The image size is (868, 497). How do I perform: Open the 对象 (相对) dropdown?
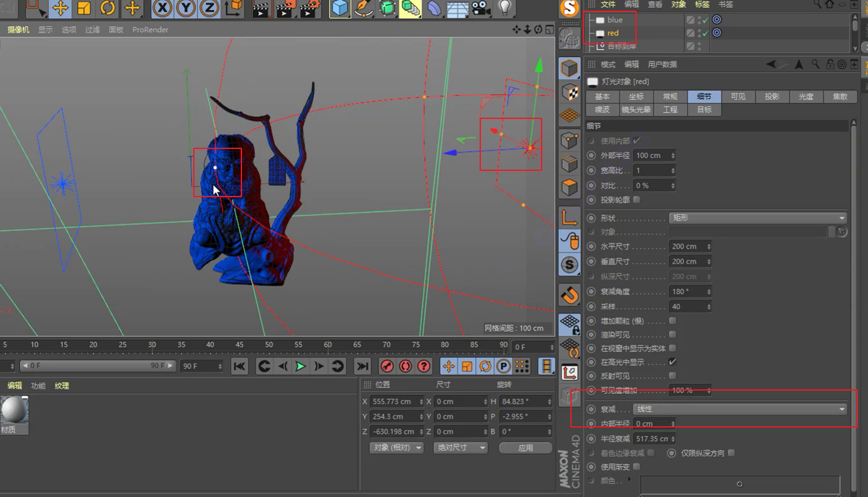point(396,448)
